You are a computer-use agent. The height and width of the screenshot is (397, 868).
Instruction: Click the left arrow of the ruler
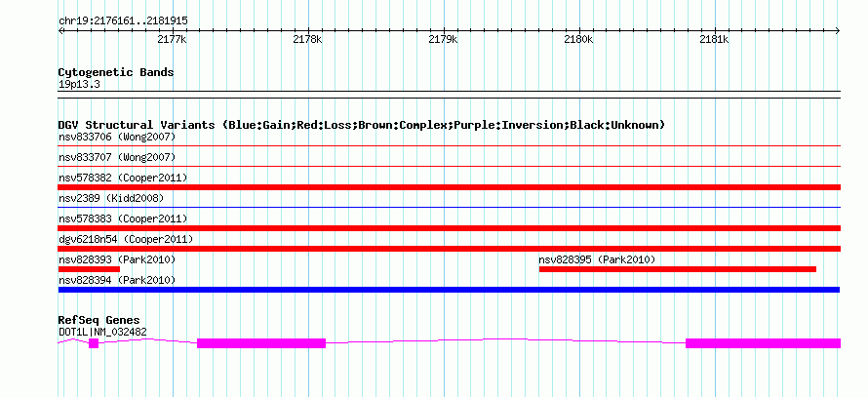pos(60,31)
